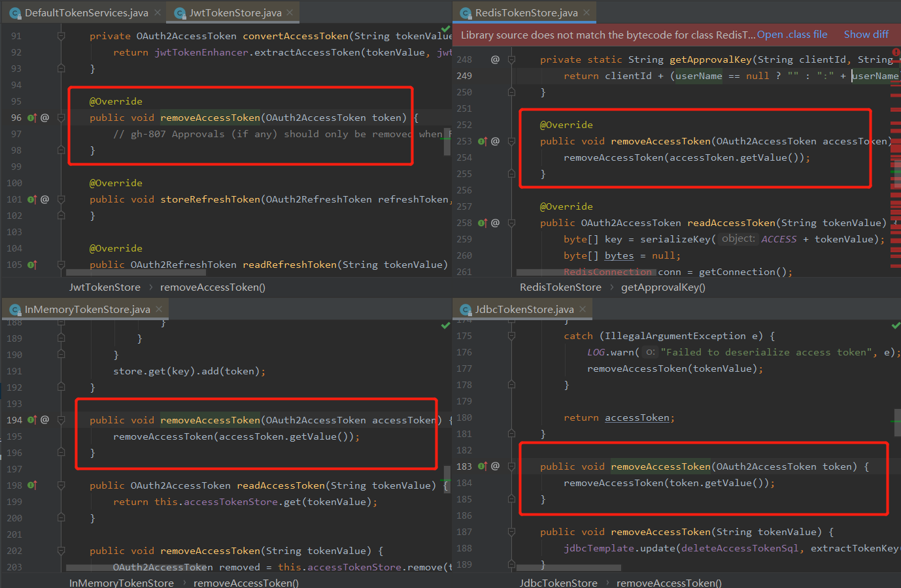Click the override gutter icon on line 258

(482, 223)
